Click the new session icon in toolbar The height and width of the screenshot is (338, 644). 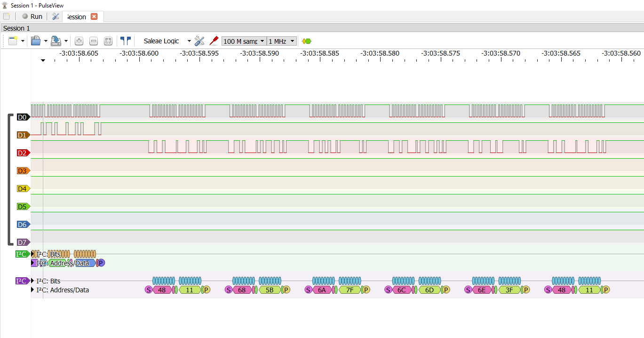[13, 41]
